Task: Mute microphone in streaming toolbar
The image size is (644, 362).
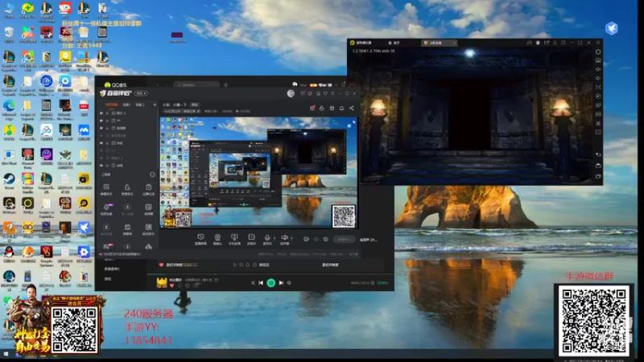Action: point(267,239)
